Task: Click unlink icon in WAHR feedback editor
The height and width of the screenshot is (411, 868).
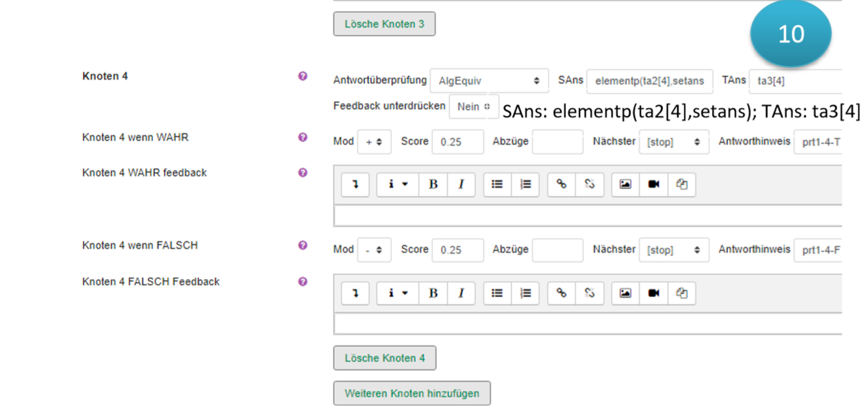Action: pos(590,185)
